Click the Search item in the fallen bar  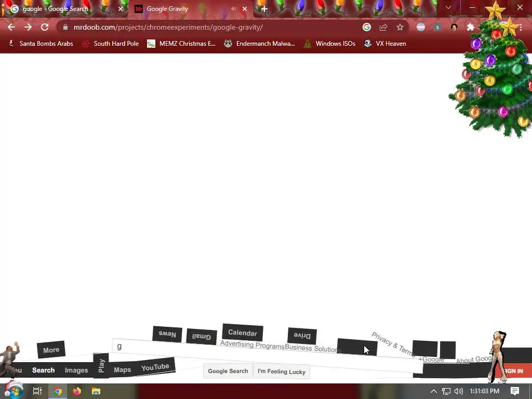[x=44, y=370]
